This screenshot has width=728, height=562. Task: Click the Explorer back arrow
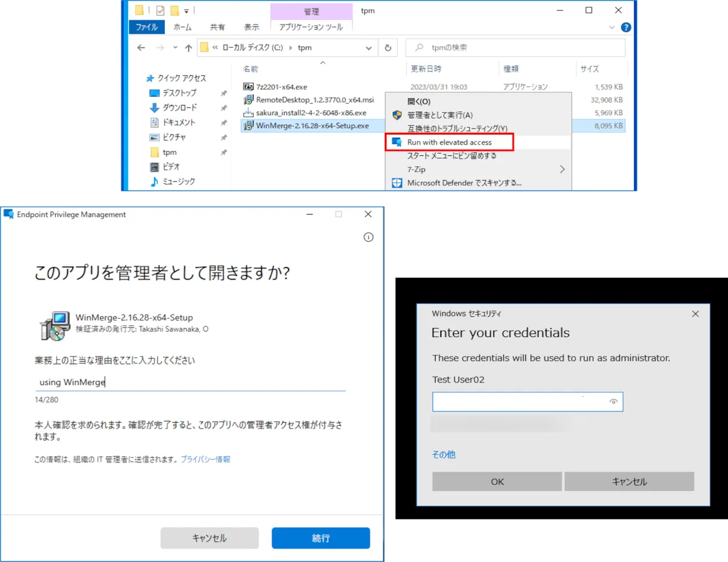(141, 48)
